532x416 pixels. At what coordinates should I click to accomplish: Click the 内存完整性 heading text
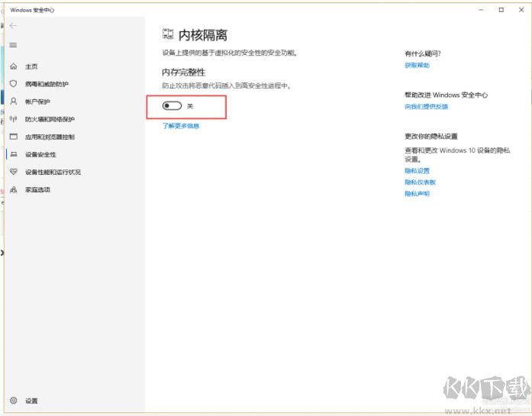[183, 72]
